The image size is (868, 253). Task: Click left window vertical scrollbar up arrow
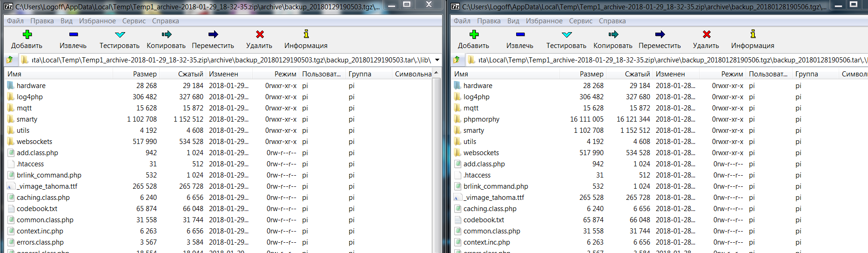point(436,73)
